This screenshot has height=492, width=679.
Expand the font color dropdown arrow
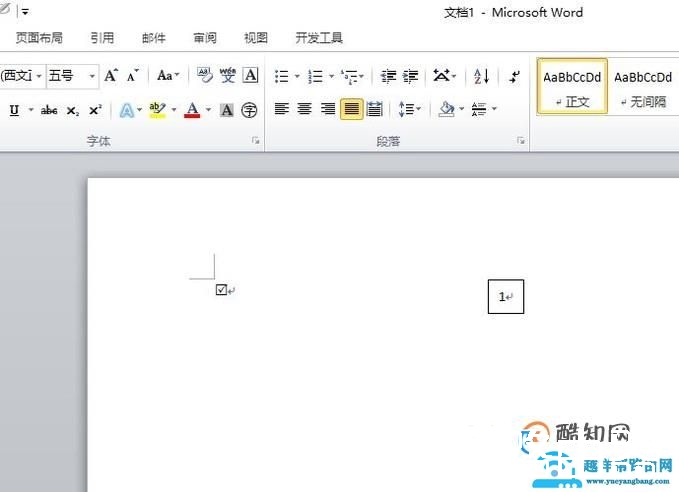tap(208, 110)
